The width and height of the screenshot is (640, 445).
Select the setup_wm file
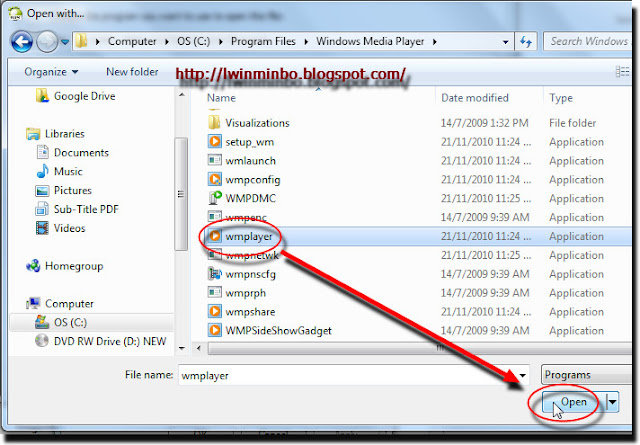249,142
